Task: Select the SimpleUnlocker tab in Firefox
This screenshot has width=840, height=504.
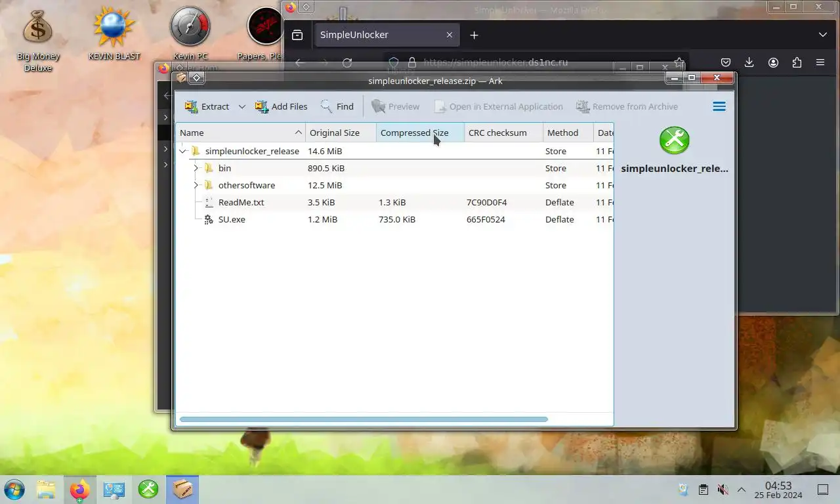Action: click(386, 35)
